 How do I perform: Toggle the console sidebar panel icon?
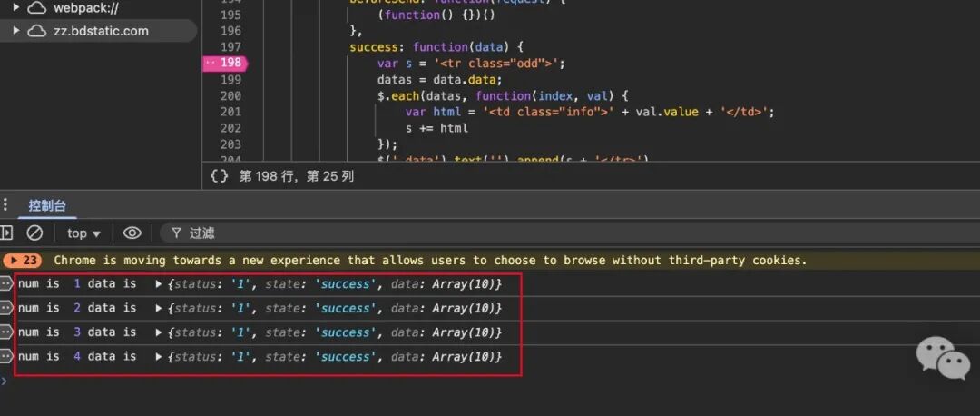coord(6,233)
